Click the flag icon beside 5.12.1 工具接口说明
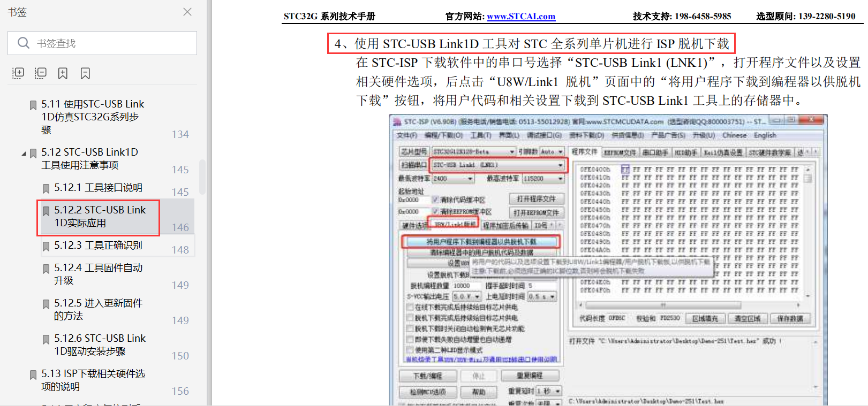This screenshot has width=868, height=406. tap(46, 188)
